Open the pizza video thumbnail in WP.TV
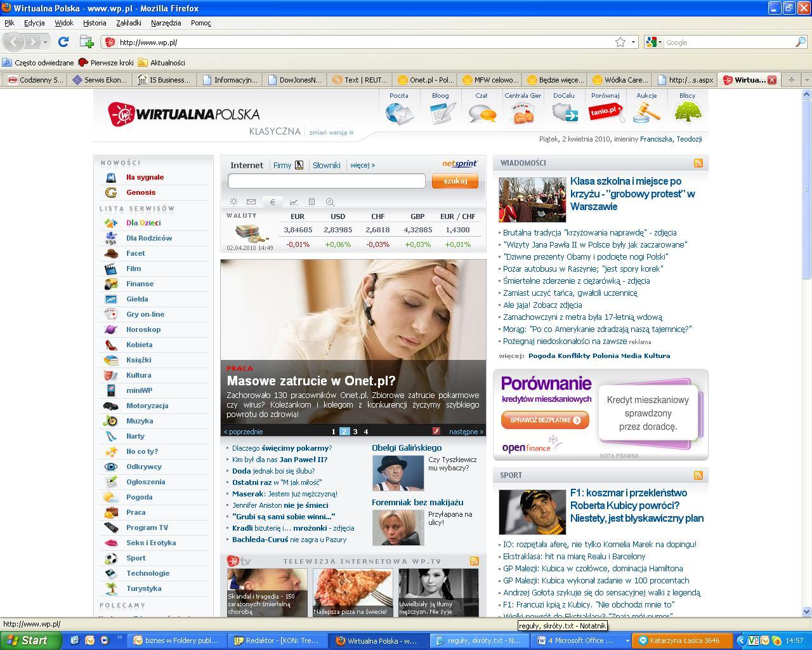The height and width of the screenshot is (650, 812). (353, 592)
